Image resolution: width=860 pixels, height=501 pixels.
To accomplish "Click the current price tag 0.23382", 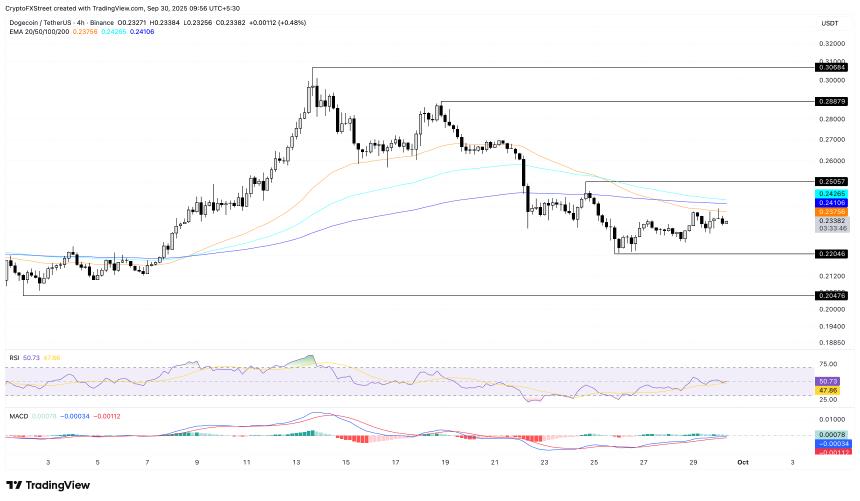I will click(x=831, y=221).
